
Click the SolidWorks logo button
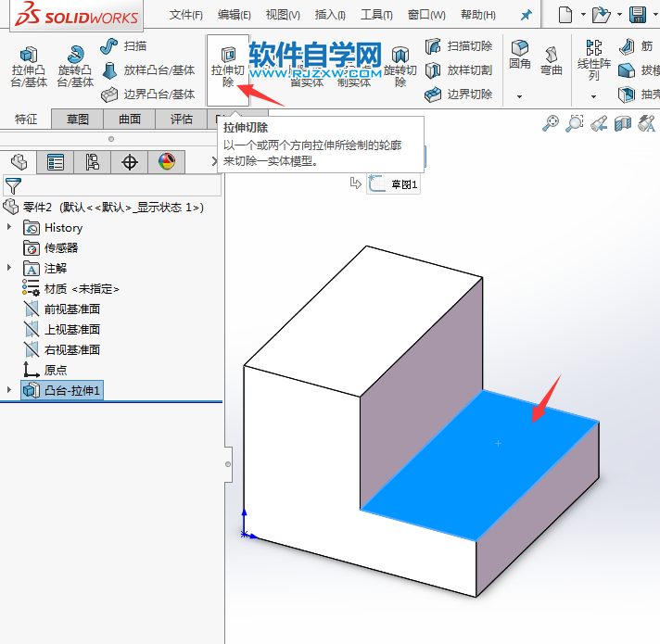click(76, 16)
